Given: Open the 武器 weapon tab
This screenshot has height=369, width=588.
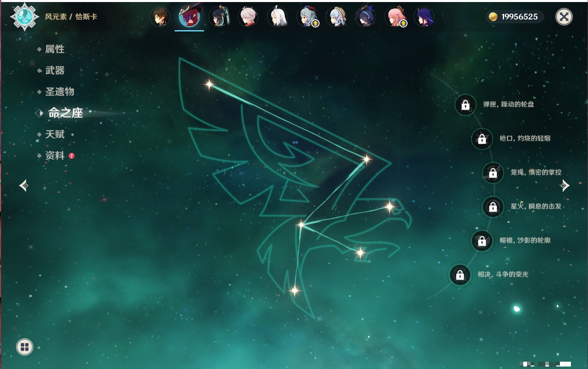Looking at the screenshot, I should (x=55, y=71).
